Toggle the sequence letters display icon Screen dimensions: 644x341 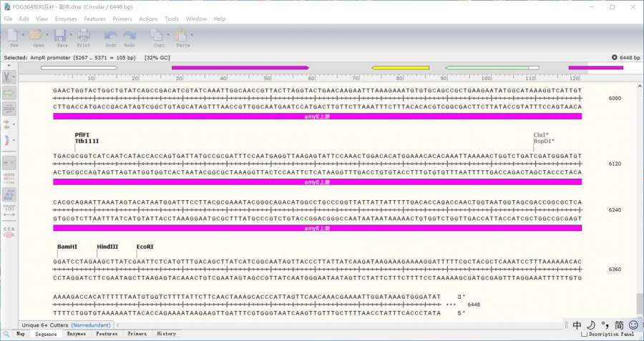pos(9,178)
